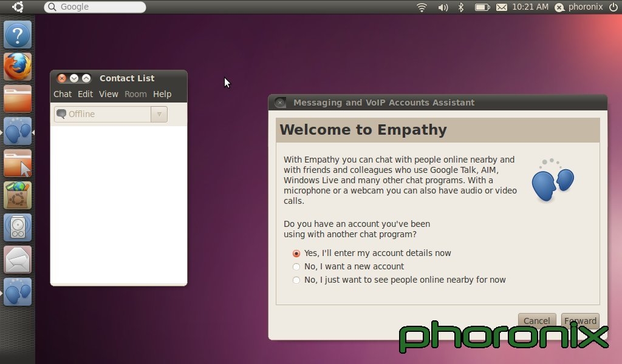
Task: Open the volume speaker indicator
Action: (x=443, y=7)
